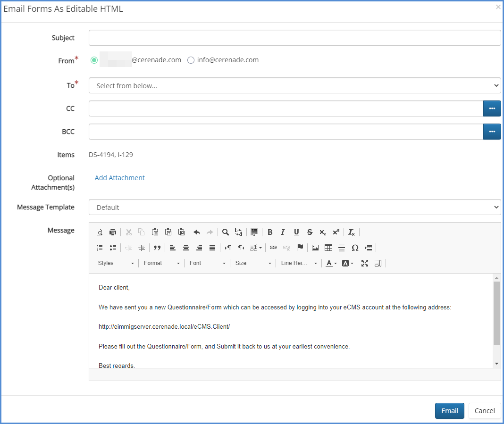Send the message with the Email button
The image size is (504, 424).
(x=449, y=410)
